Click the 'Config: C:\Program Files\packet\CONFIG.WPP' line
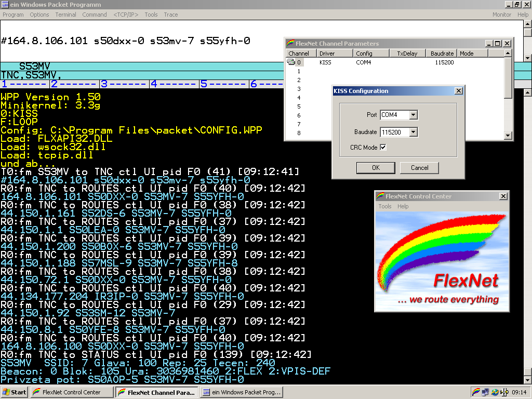 pyautogui.click(x=131, y=130)
